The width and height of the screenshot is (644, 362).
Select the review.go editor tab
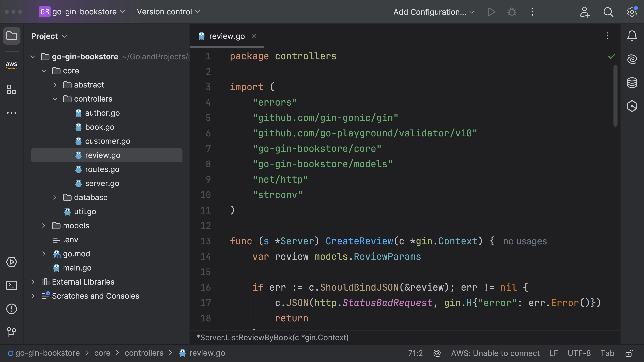click(x=227, y=36)
